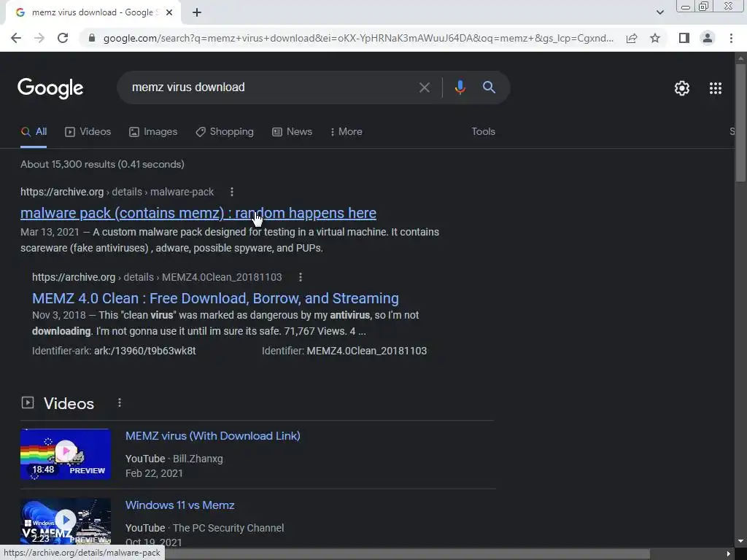Open the Chrome profile avatar

click(x=708, y=38)
